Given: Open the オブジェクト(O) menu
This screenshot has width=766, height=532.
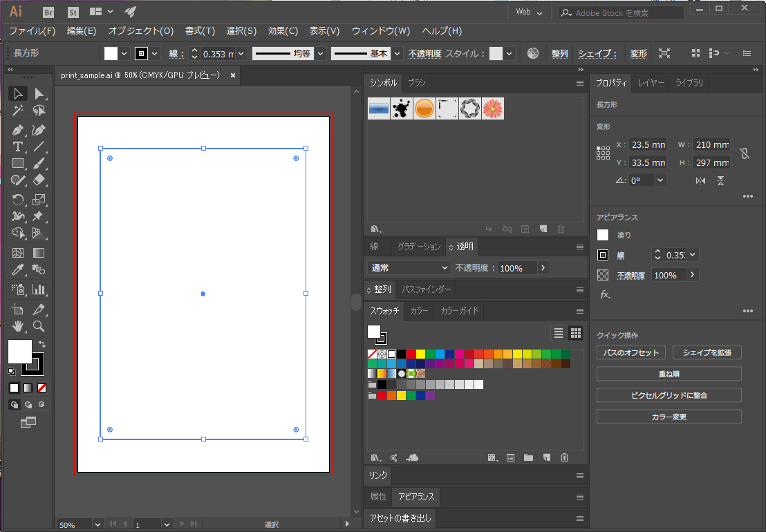Looking at the screenshot, I should click(141, 31).
